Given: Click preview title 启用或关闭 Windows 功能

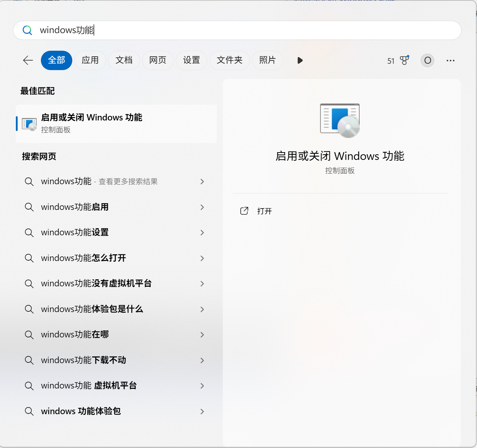Looking at the screenshot, I should 340,156.
